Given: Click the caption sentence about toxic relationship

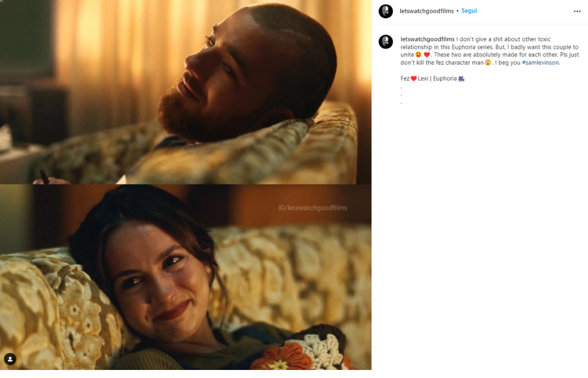Looking at the screenshot, I should pyautogui.click(x=489, y=51).
